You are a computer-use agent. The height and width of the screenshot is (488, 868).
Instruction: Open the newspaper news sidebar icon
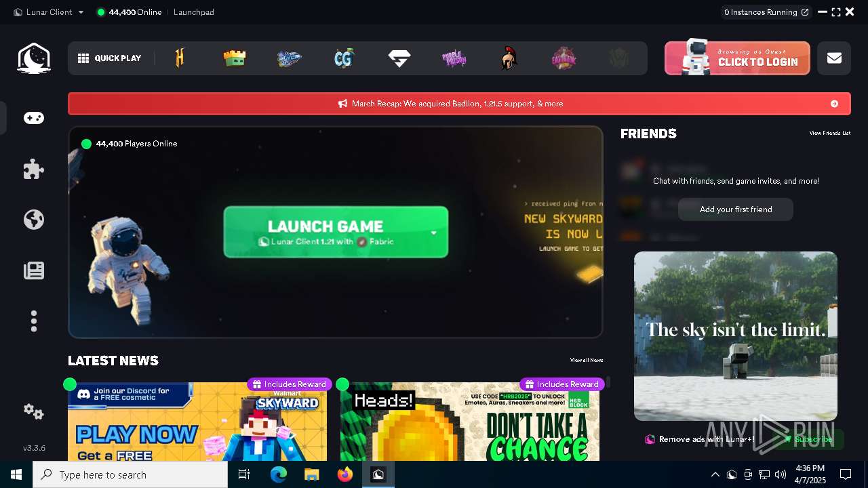[x=34, y=270]
